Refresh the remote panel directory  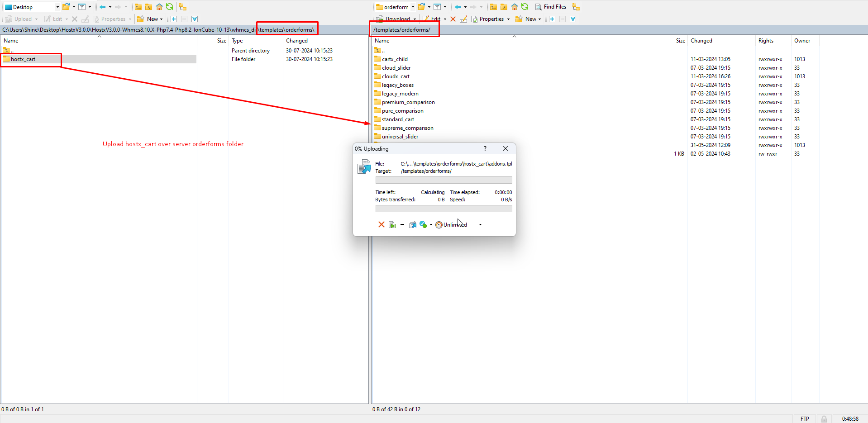[x=525, y=7]
